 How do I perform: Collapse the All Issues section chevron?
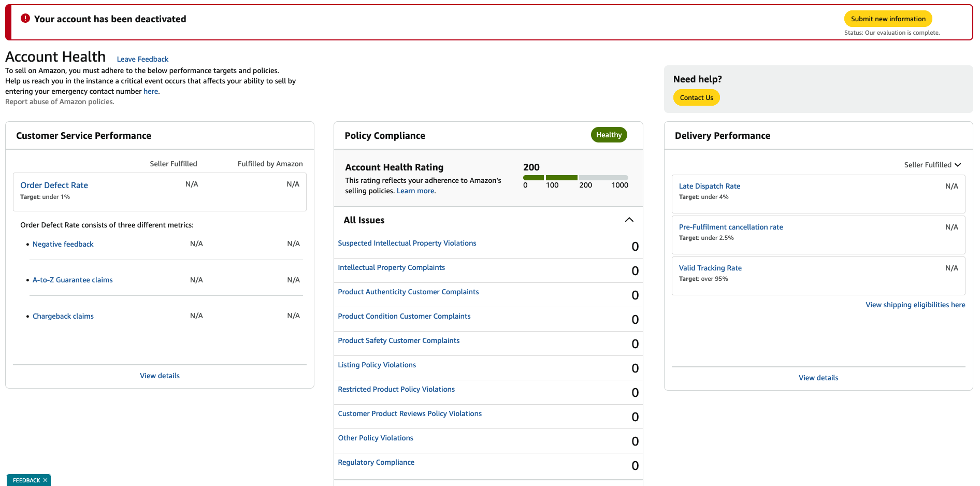tap(629, 220)
